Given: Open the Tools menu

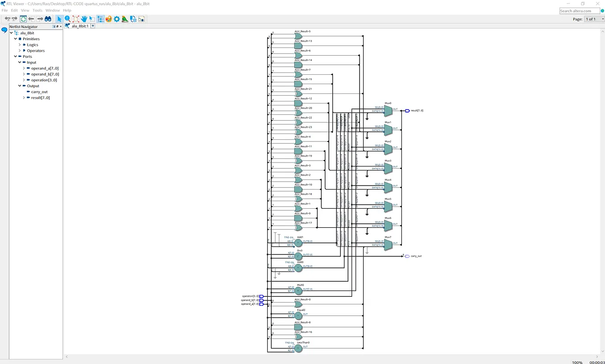Looking at the screenshot, I should 37,10.
